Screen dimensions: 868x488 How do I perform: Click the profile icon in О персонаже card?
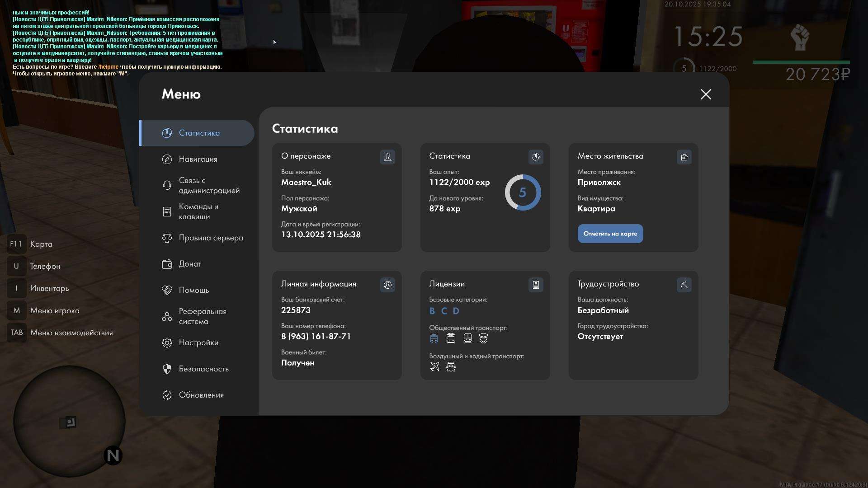[x=387, y=157]
